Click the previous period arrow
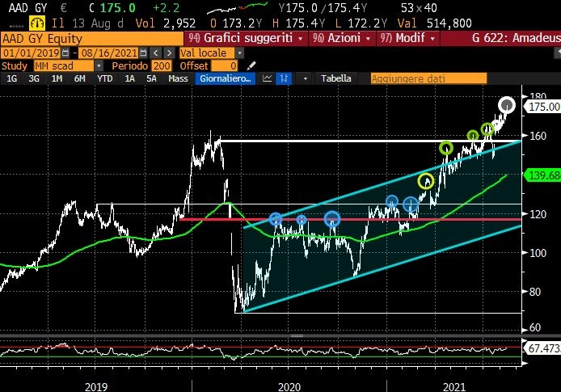 point(156,53)
